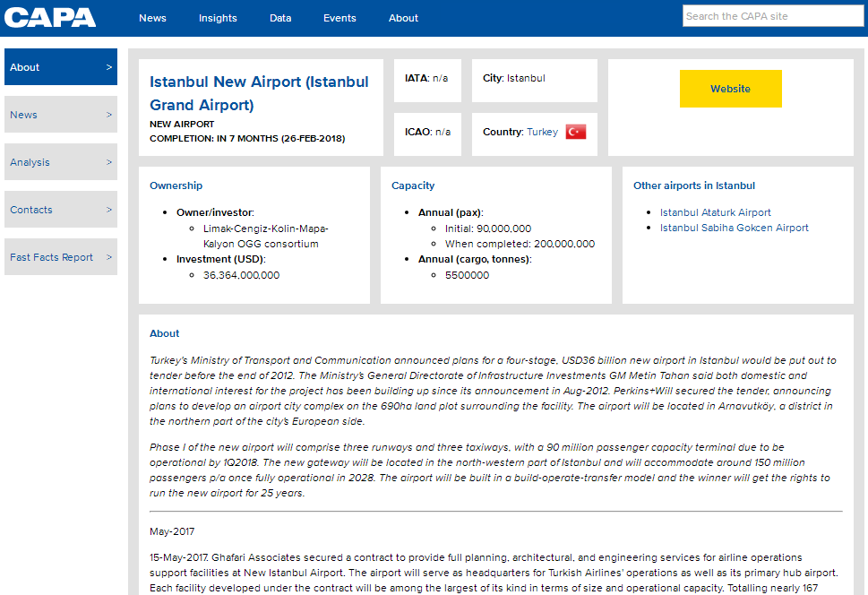868x595 pixels.
Task: Click Initial: 90,000,000 capacity value
Action: tap(487, 229)
